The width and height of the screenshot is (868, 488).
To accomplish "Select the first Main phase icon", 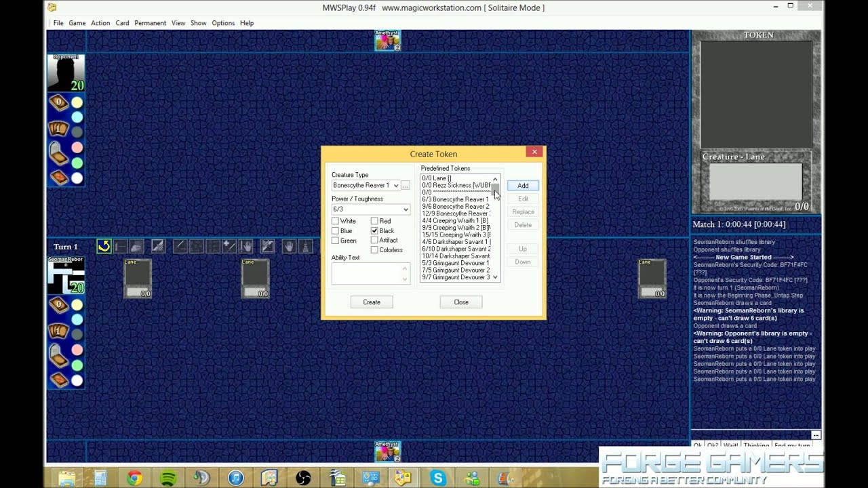I will pos(158,246).
